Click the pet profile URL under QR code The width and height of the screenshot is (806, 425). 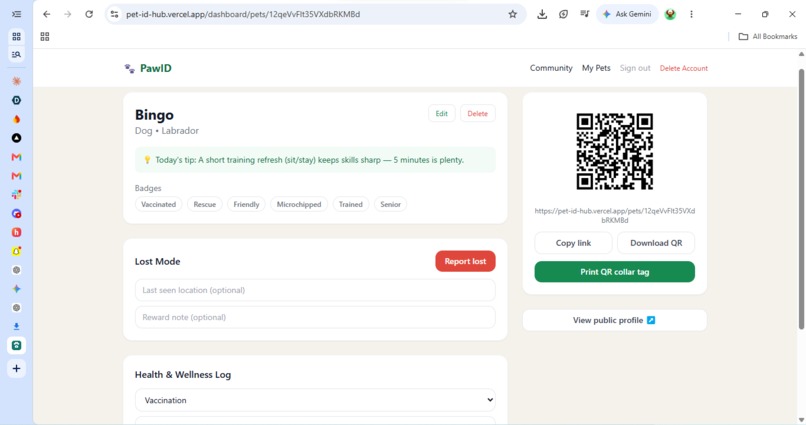615,215
